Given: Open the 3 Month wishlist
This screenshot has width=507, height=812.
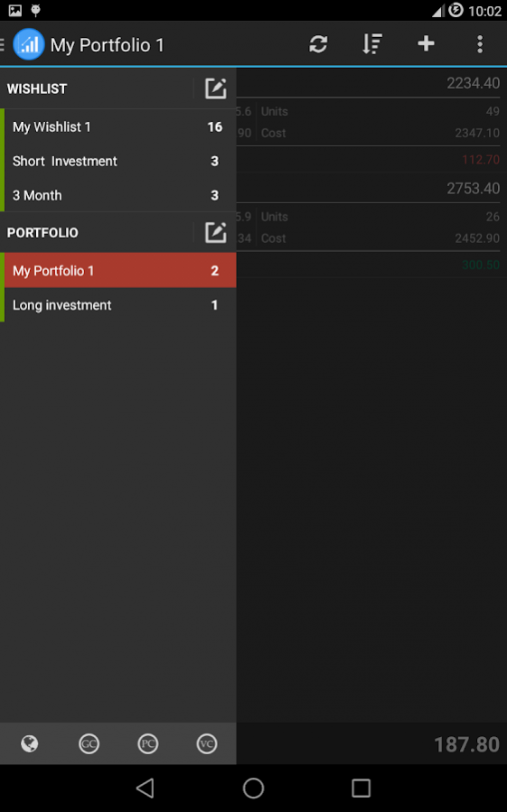Looking at the screenshot, I should 118,195.
